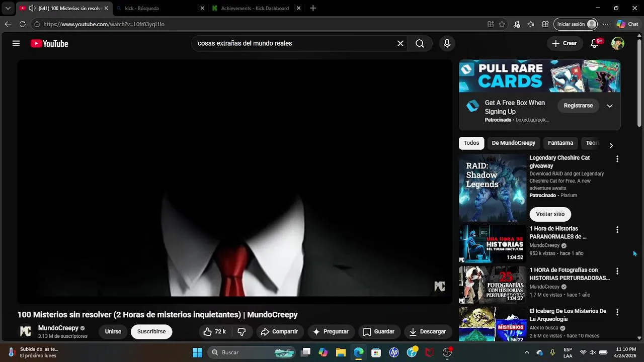Add this page to favorites star

coord(502,24)
